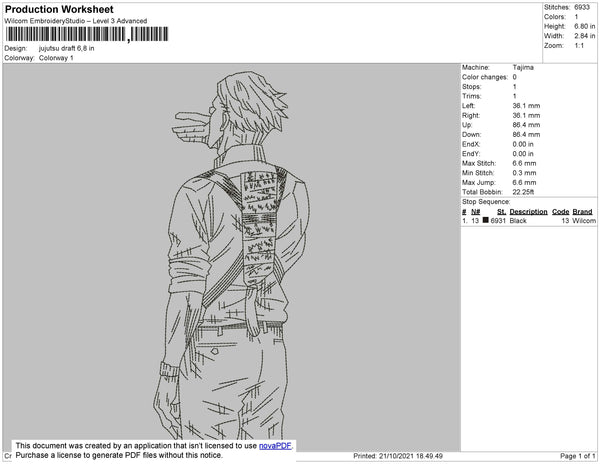Select the 'Stops:' label
The image size is (600, 464).
tap(471, 87)
